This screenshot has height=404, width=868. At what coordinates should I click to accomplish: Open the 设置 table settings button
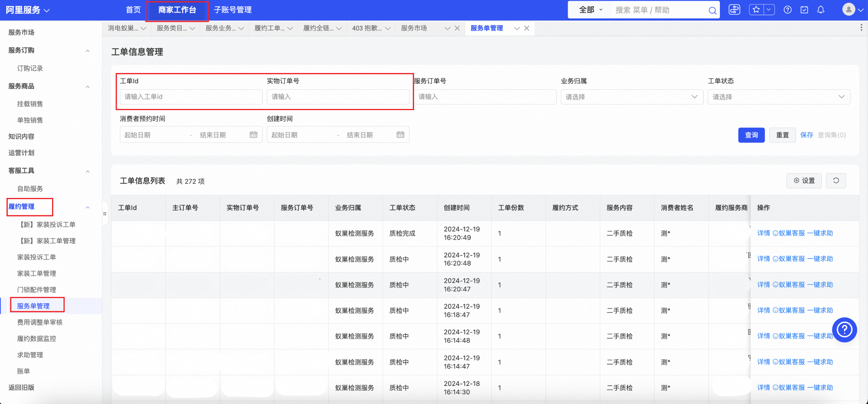coord(804,181)
